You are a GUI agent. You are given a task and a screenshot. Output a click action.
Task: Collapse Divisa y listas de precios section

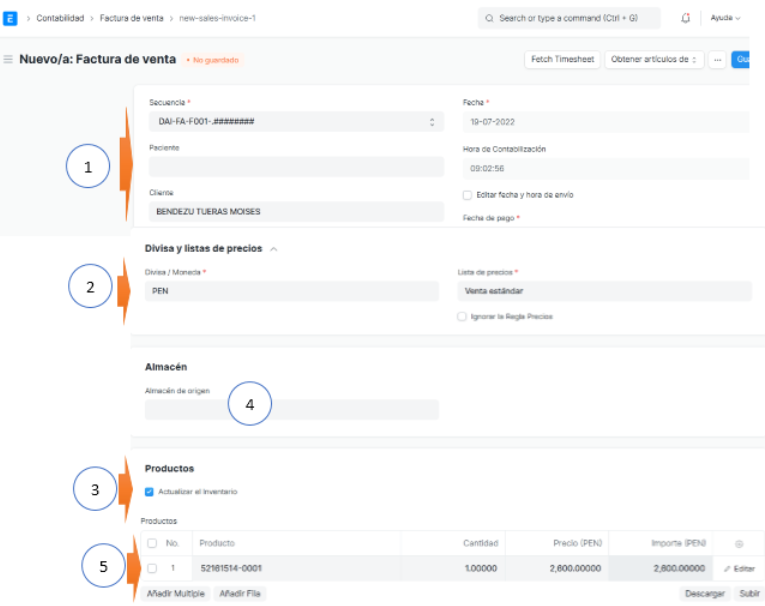pyautogui.click(x=274, y=249)
